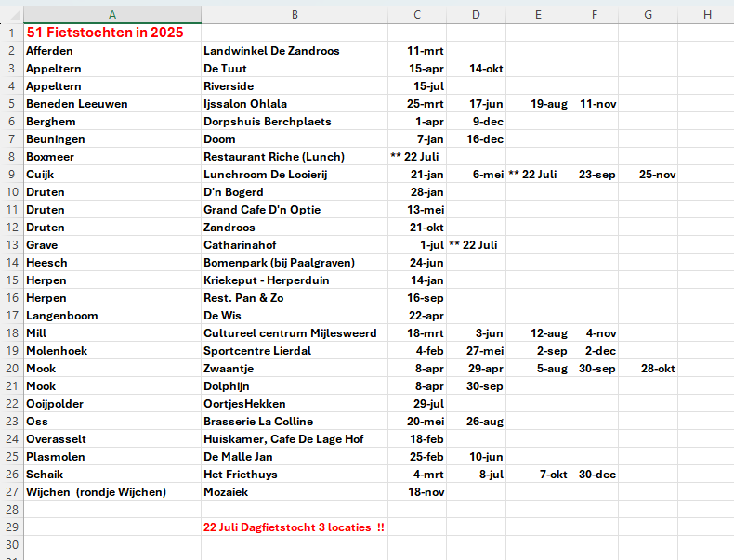
Task: Click cell '23-sep'
Action: click(594, 175)
